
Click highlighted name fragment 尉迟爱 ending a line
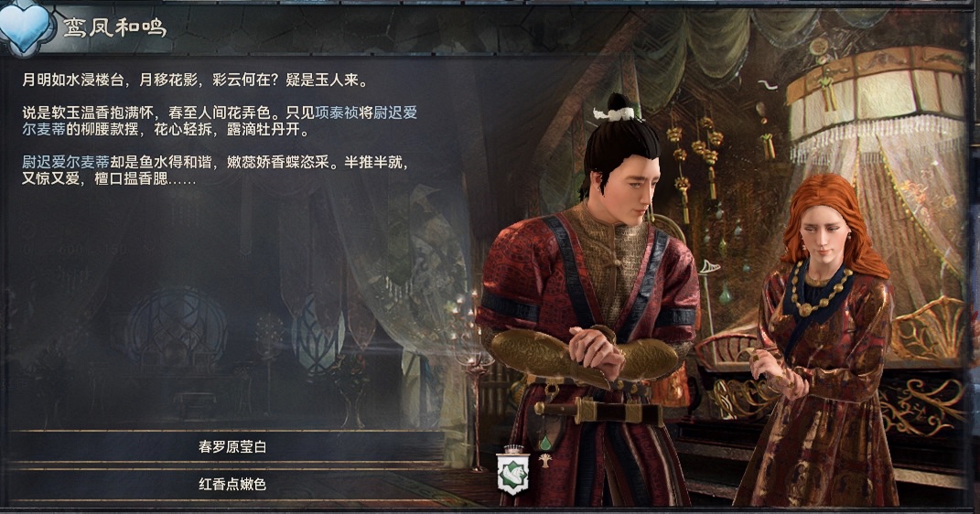pyautogui.click(x=395, y=113)
